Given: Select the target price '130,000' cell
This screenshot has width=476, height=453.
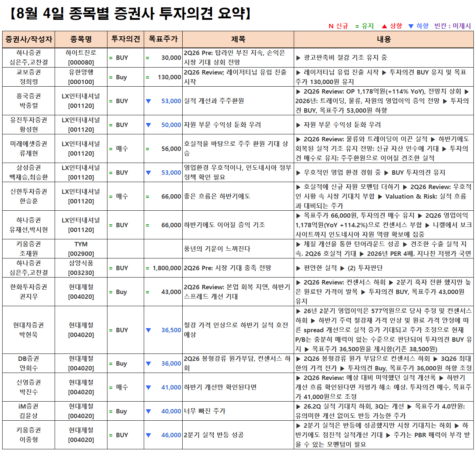Looking at the screenshot, I should (163, 77).
